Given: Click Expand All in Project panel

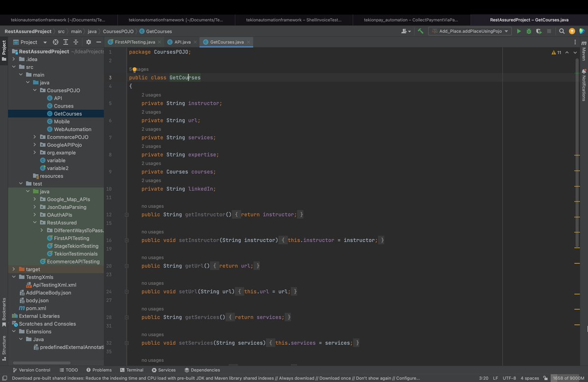Looking at the screenshot, I should click(x=66, y=42).
